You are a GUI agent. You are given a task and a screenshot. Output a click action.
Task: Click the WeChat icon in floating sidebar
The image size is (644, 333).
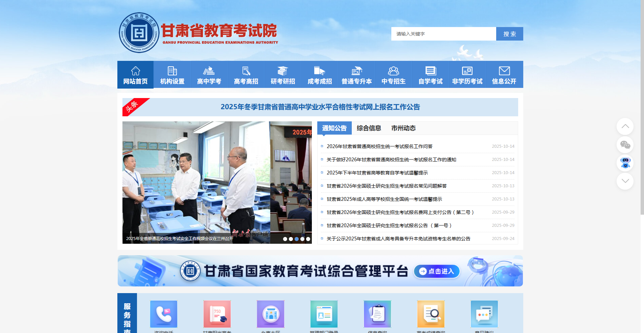[625, 145]
